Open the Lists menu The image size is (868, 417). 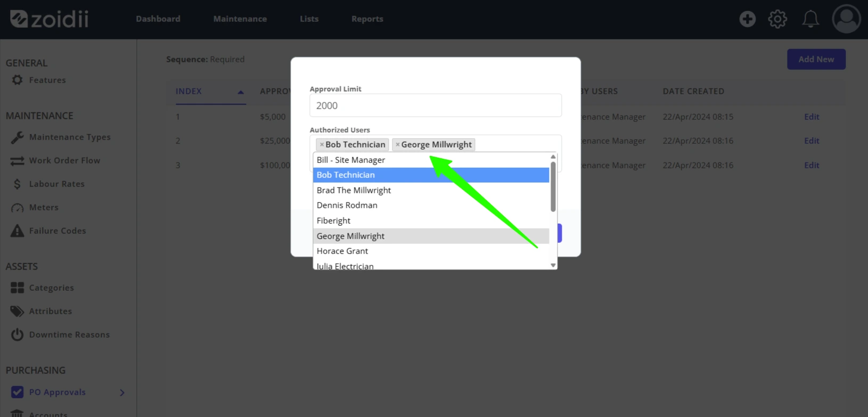(309, 19)
